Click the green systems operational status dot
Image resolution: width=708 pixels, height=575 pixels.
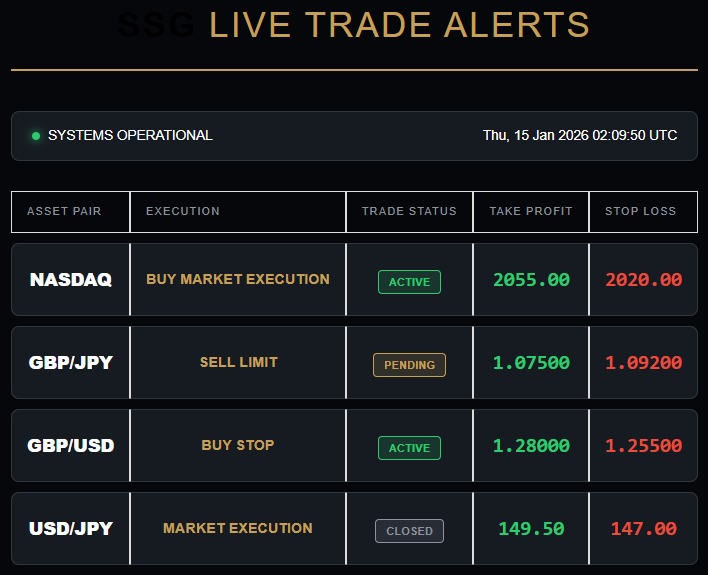(x=36, y=136)
